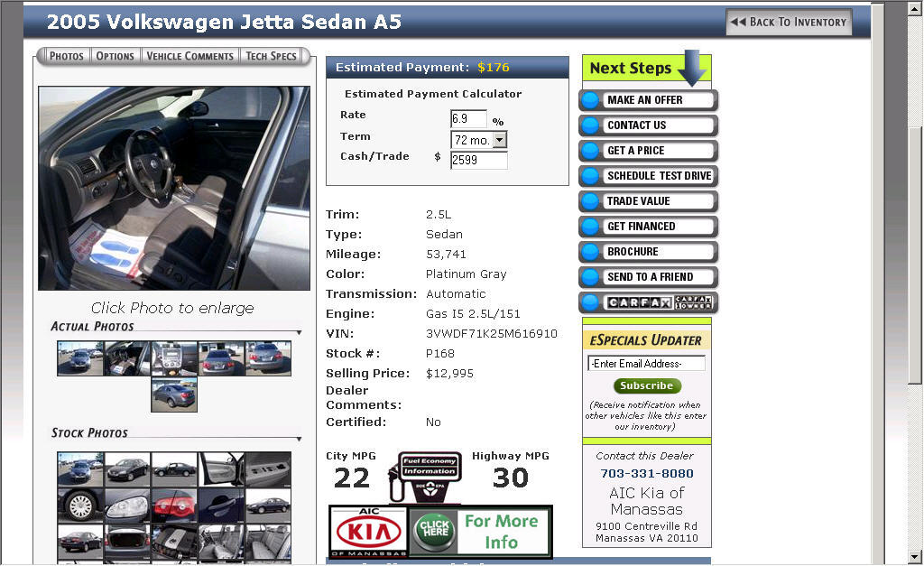Edit the Rate input field

(x=468, y=118)
